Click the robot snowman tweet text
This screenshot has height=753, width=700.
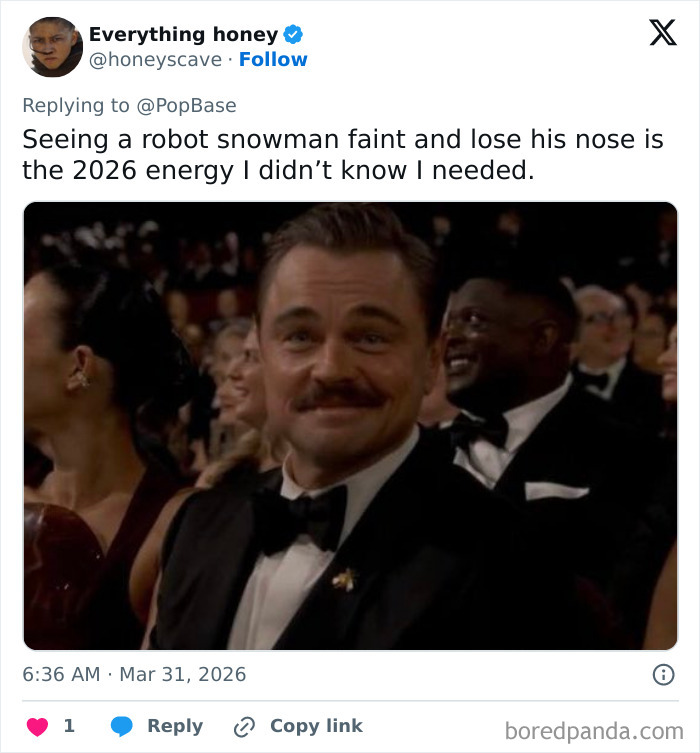(x=342, y=155)
